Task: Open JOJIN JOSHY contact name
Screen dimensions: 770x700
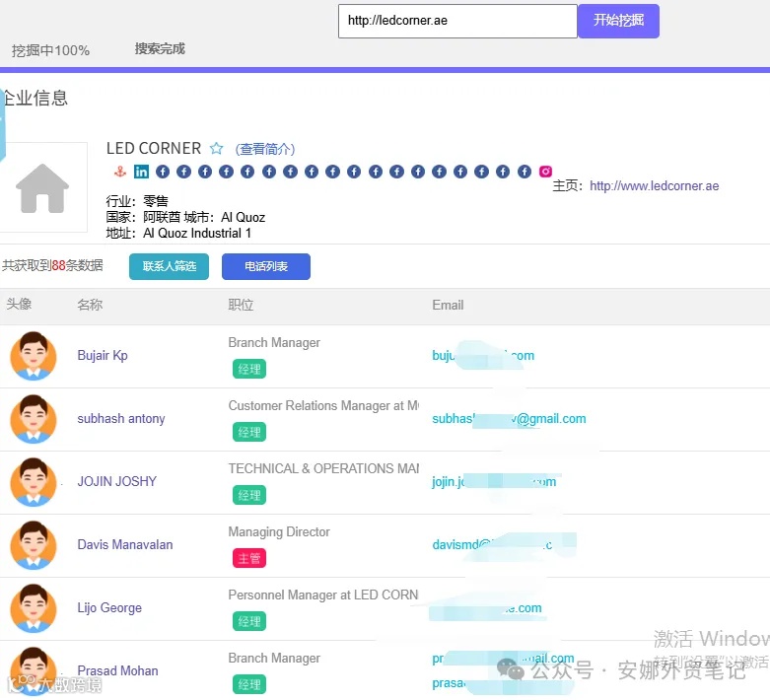Action: coord(117,481)
